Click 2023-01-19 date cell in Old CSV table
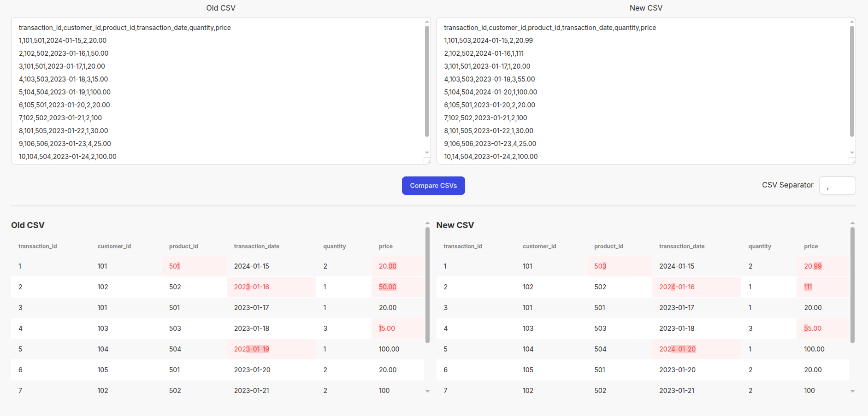Screen dimensions: 868x416 click(x=272, y=349)
